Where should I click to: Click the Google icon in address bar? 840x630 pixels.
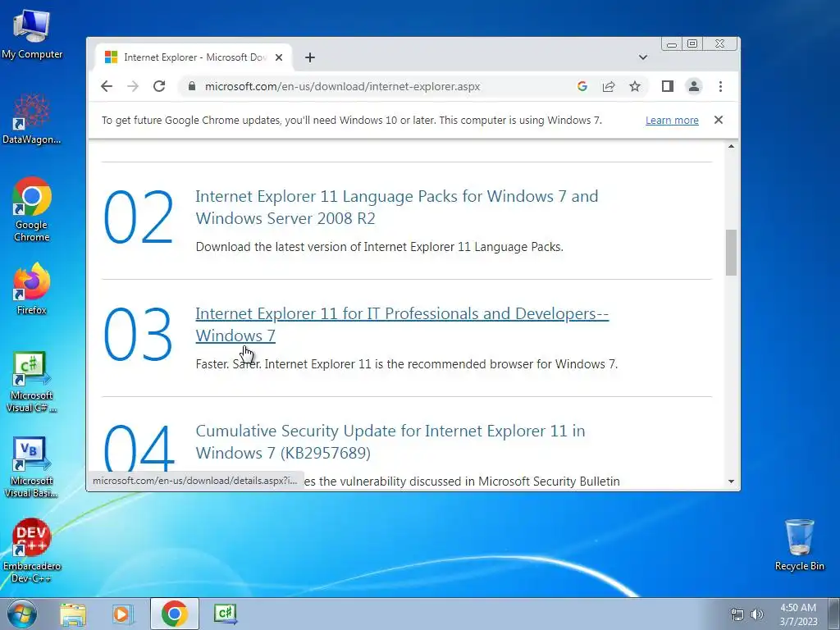pos(582,86)
